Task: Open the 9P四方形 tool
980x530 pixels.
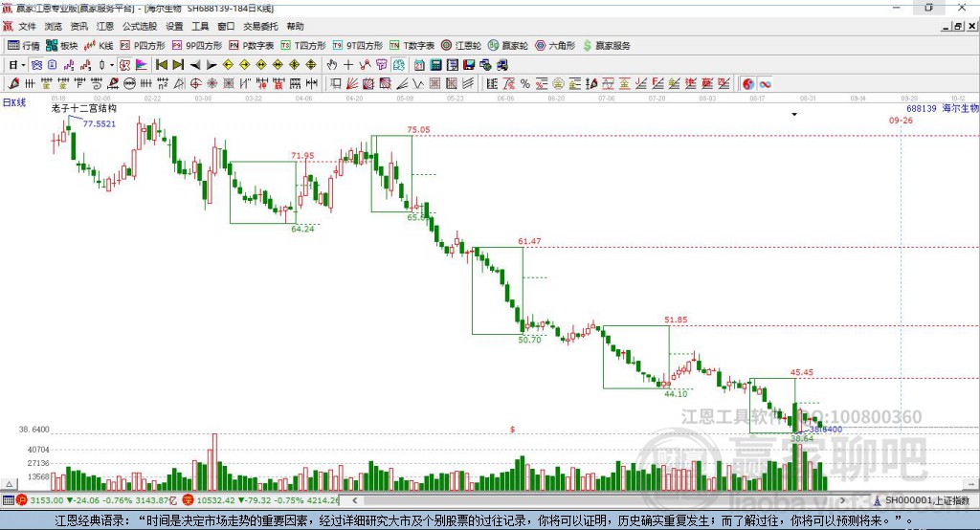Action: tap(197, 46)
